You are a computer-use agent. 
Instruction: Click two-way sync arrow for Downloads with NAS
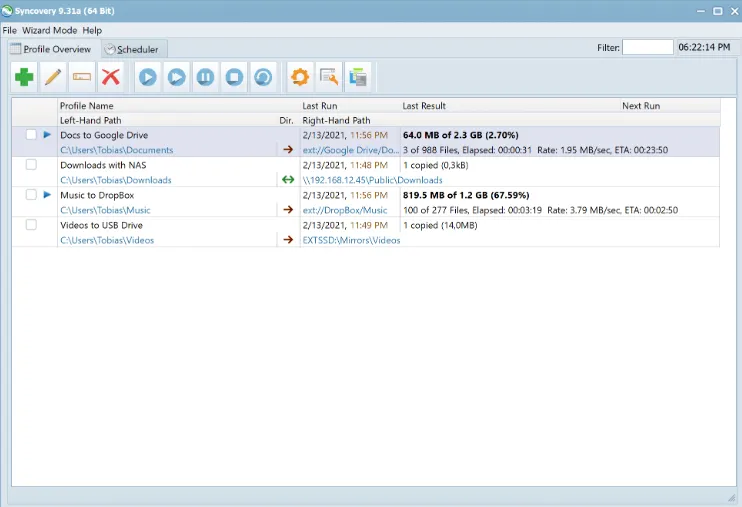(x=288, y=180)
